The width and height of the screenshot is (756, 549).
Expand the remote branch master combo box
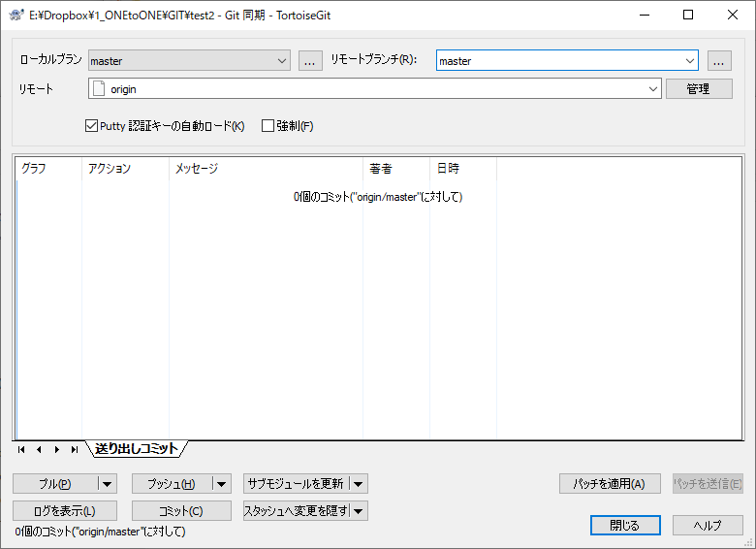[690, 61]
